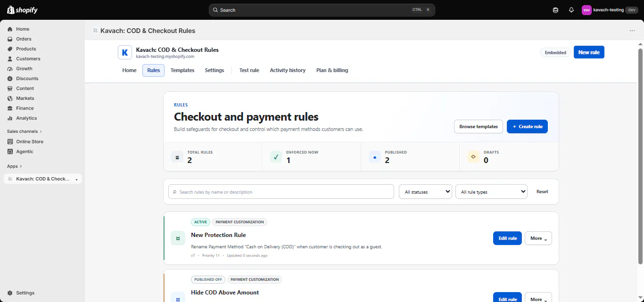Open Agentic sales channel

point(25,152)
